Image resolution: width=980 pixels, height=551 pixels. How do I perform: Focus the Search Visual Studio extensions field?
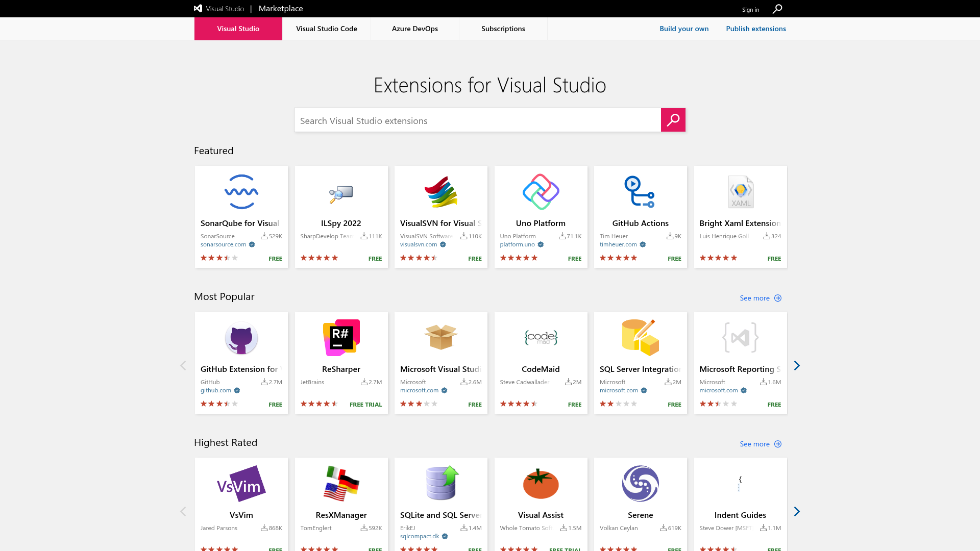coord(478,120)
